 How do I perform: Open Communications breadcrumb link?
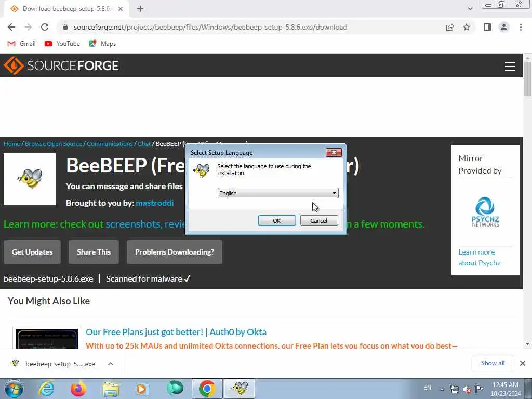click(x=110, y=144)
